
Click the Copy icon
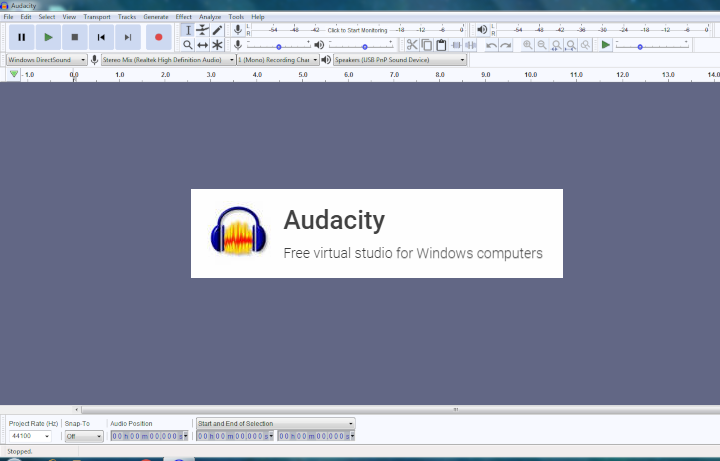click(427, 45)
